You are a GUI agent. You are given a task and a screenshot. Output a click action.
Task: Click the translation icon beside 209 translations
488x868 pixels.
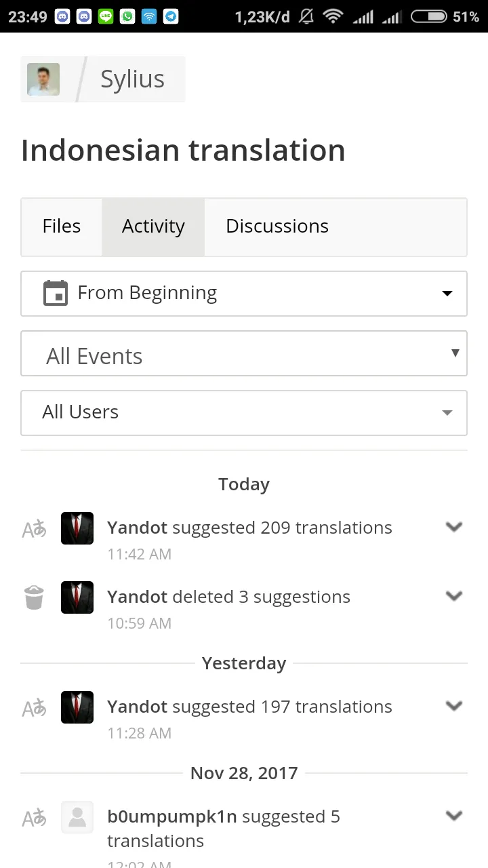point(34,529)
